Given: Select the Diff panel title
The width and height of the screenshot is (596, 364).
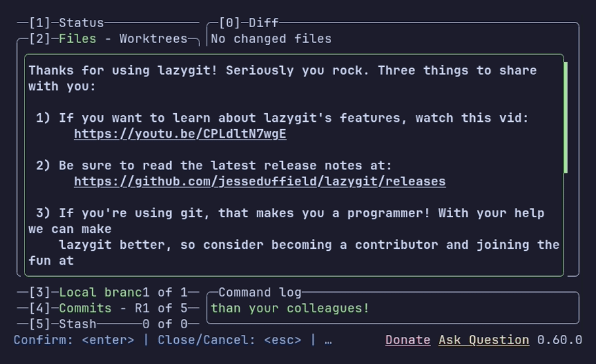Looking at the screenshot, I should coord(264,23).
